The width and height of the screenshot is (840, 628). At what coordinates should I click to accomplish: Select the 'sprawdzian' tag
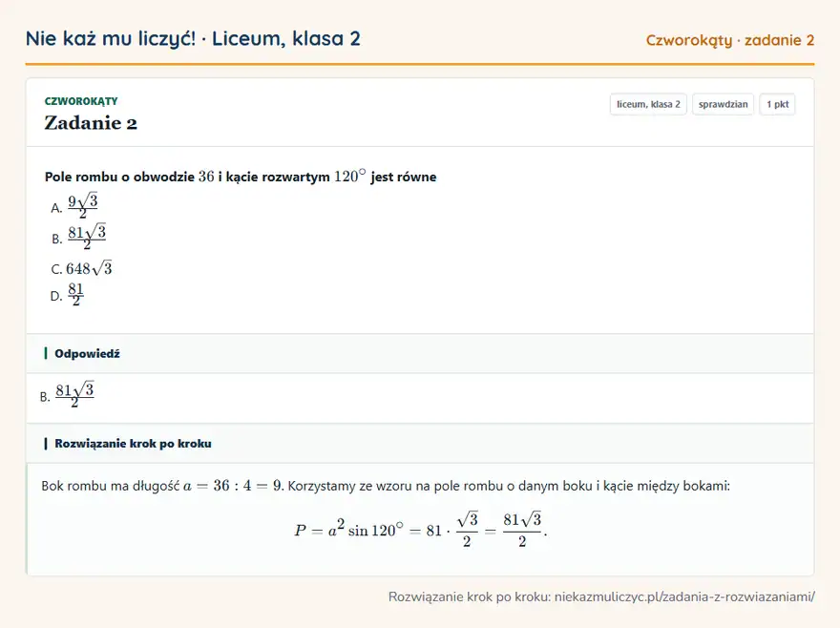723,104
